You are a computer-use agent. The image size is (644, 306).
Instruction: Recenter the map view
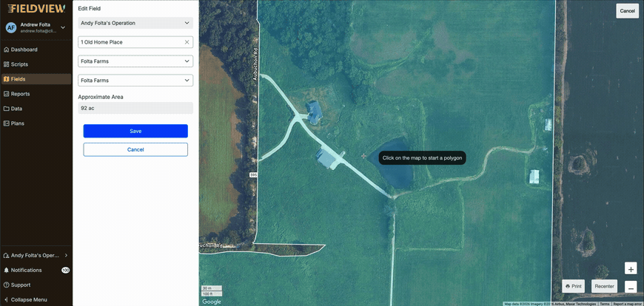605,286
